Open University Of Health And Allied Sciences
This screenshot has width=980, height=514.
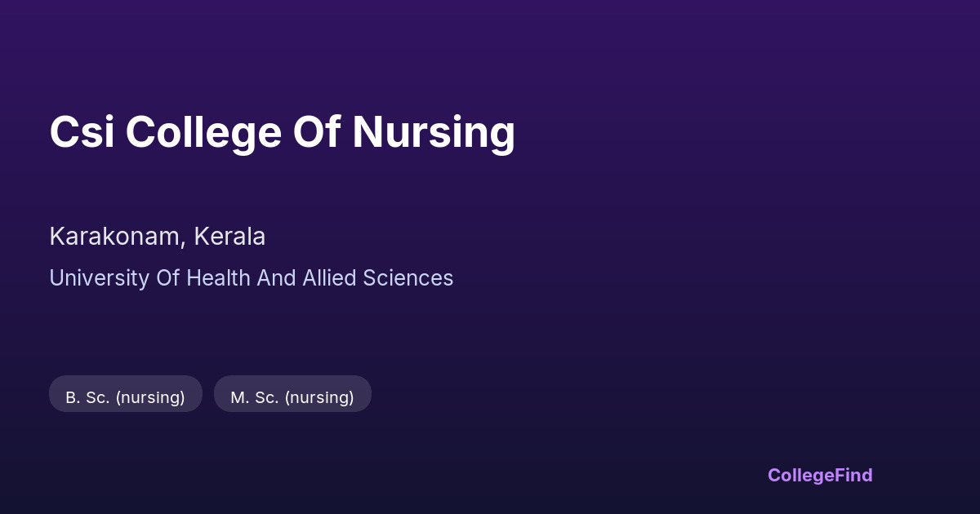251,278
